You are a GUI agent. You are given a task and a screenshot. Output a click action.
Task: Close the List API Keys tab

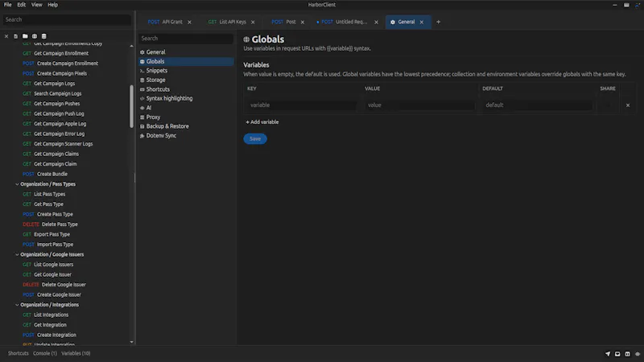253,23
